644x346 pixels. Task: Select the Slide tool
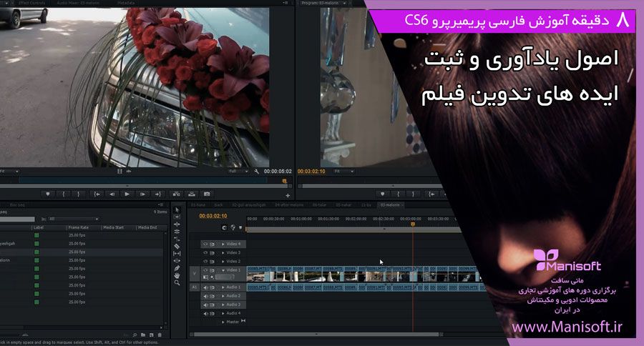[177, 261]
